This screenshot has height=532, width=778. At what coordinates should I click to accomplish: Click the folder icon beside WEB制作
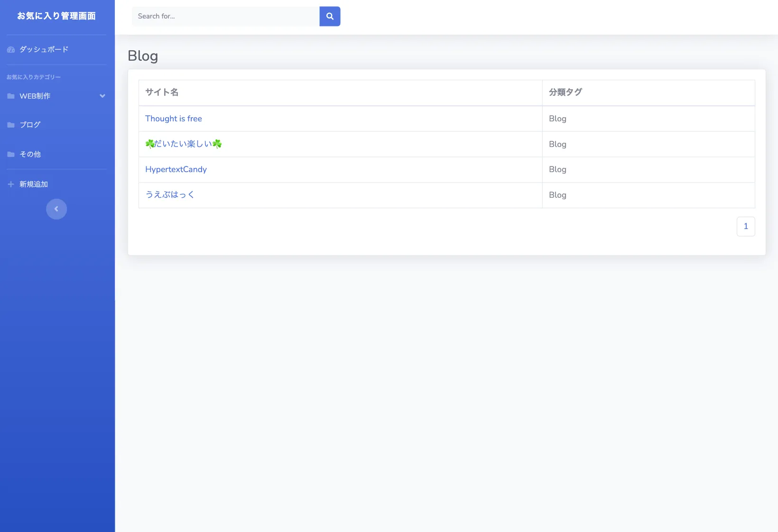[x=11, y=96]
